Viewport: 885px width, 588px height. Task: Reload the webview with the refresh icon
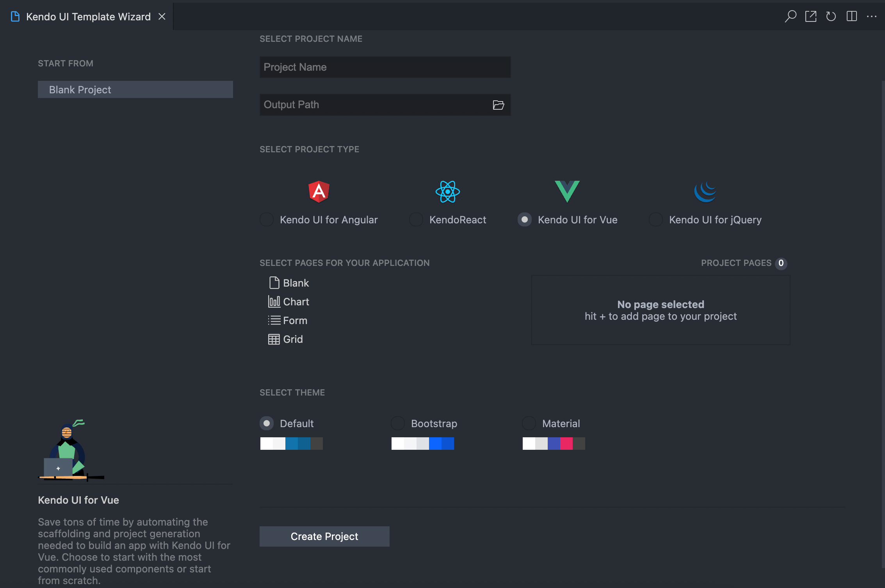click(x=831, y=16)
